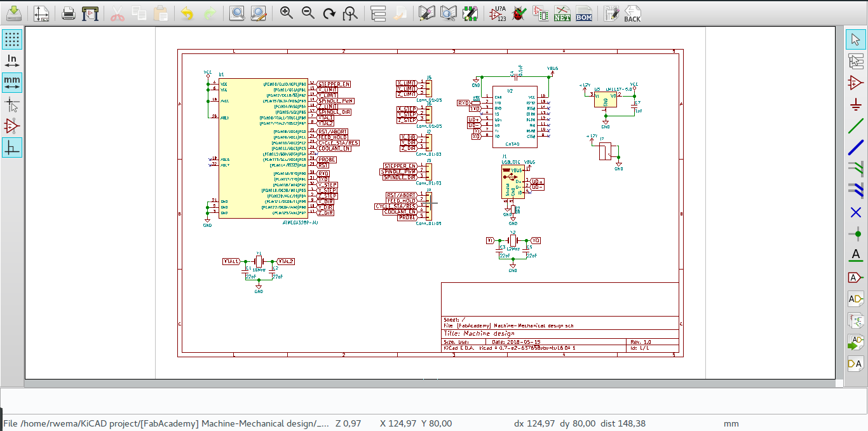This screenshot has height=431, width=868.
Task: Select the place bus tool
Action: click(856, 147)
